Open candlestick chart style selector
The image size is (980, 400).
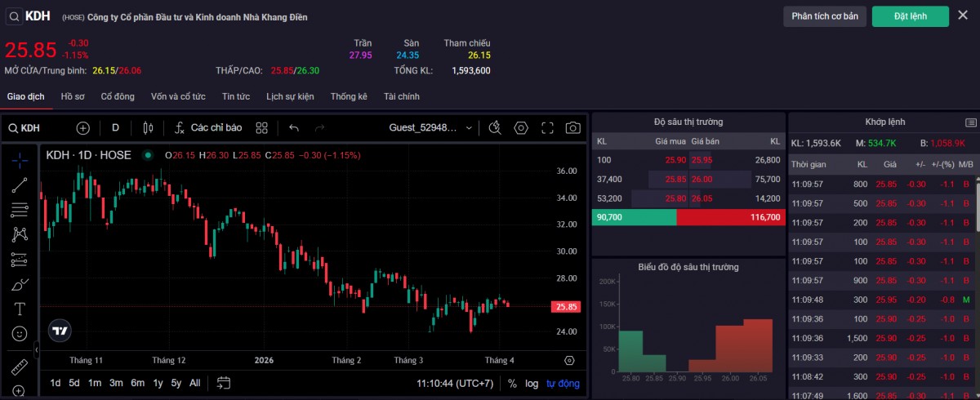click(x=148, y=128)
